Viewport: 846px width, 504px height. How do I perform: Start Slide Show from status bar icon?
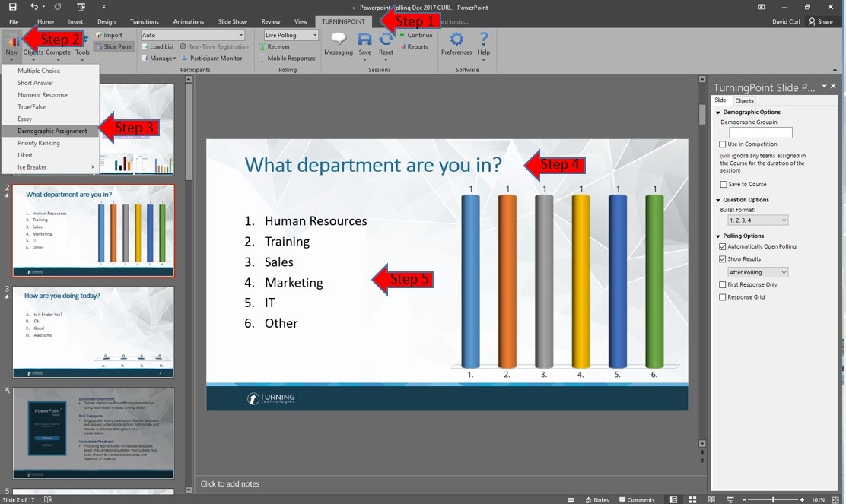tap(730, 499)
